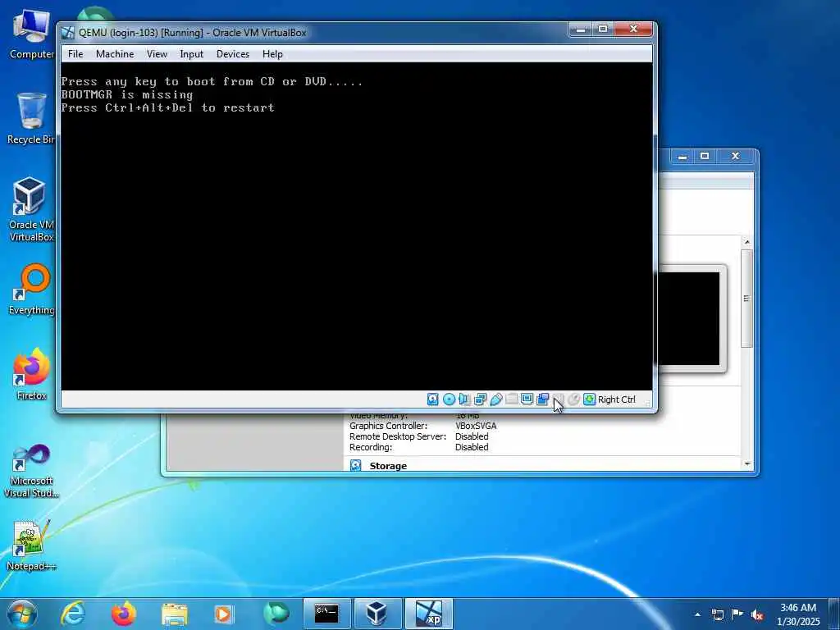Click the Remote Desktop Server label
This screenshot has height=630, width=840.
398,436
